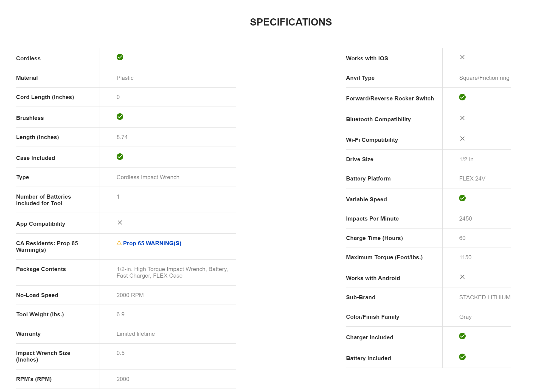Click the SPECIFICATIONS heading
This screenshot has height=392, width=534.
(291, 22)
